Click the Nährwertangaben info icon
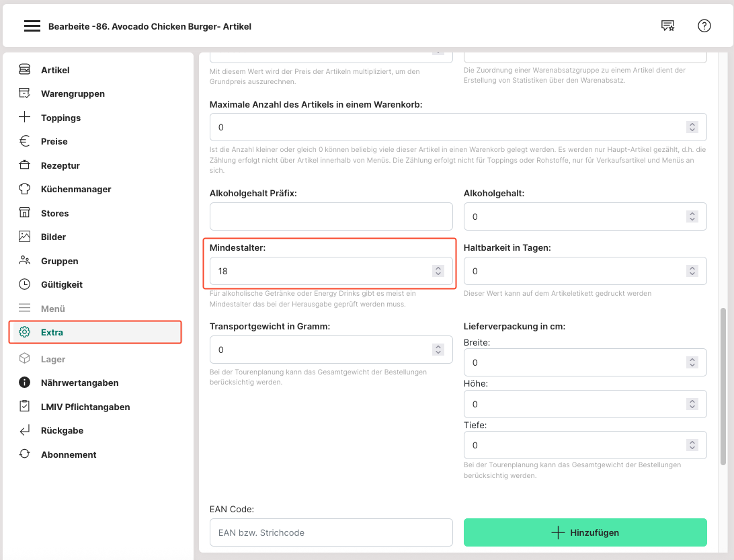Image resolution: width=734 pixels, height=560 pixels. [x=25, y=383]
